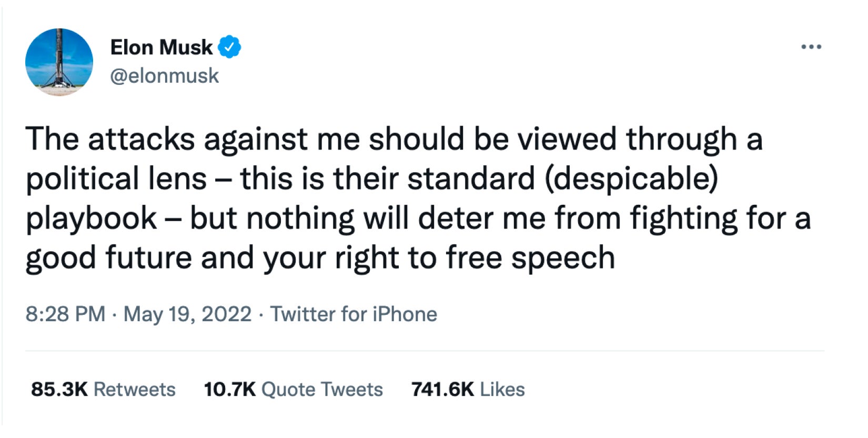Click the 8:28 PM time link
The width and height of the screenshot is (868, 438).
65,314
